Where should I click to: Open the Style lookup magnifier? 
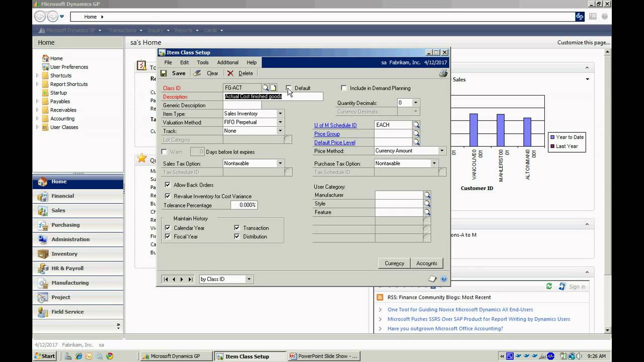click(x=427, y=204)
